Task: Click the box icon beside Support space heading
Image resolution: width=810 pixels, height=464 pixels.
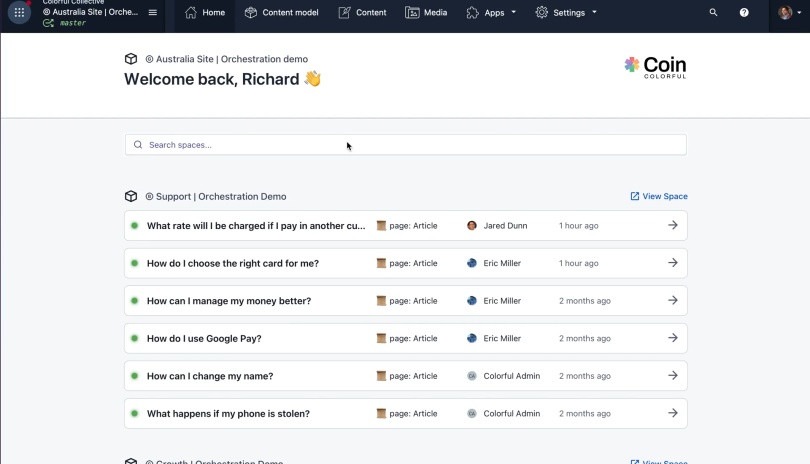Action: [x=131, y=196]
